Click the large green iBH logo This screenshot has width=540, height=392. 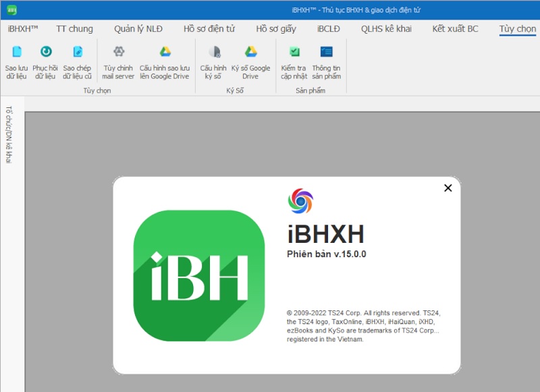coord(199,276)
